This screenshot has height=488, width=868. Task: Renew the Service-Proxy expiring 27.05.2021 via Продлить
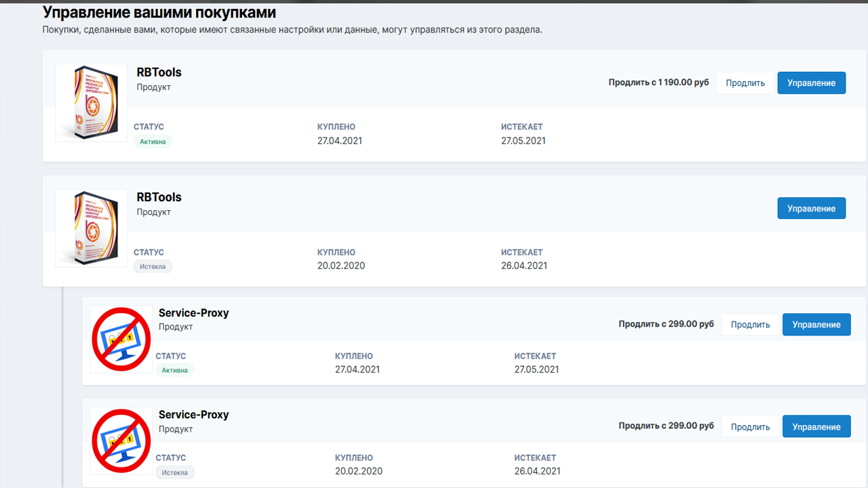[x=750, y=325]
